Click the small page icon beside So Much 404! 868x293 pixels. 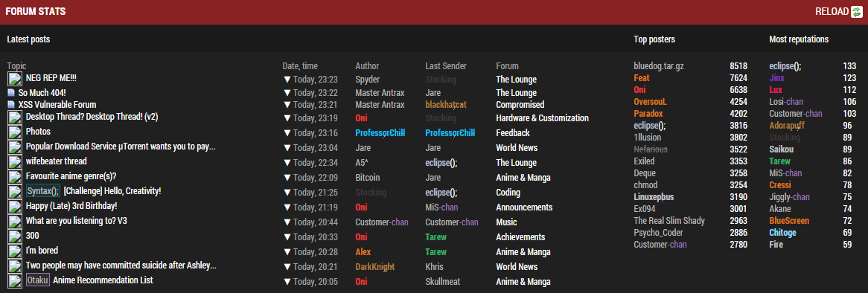[x=11, y=93]
